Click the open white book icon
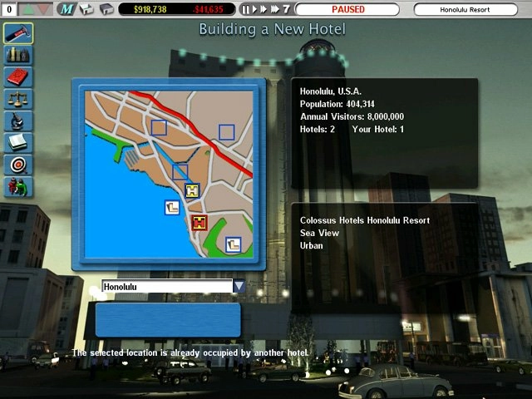Screen dimensions: 532x399 tap(17, 142)
